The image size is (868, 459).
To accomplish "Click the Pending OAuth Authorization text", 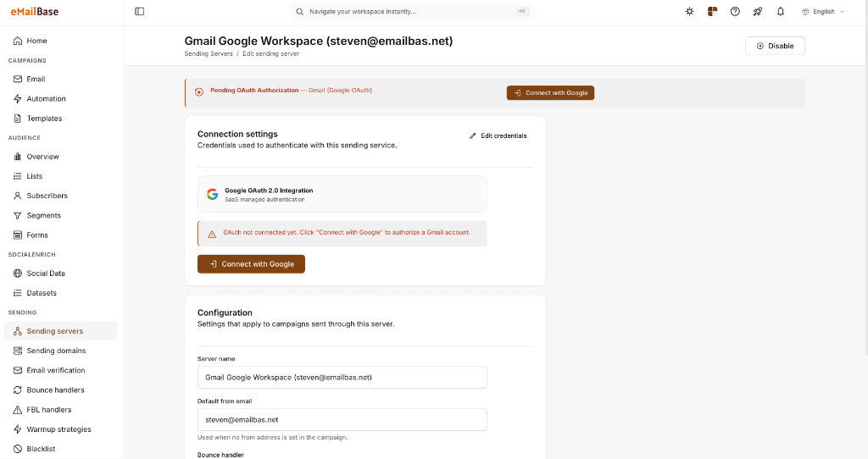I will (254, 90).
